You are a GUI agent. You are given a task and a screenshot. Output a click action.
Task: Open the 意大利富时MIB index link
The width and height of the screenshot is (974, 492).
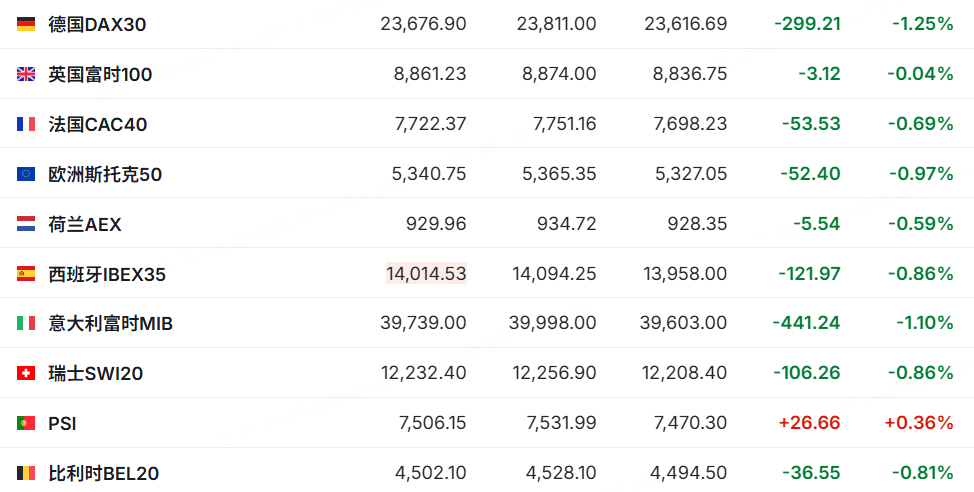pos(111,323)
